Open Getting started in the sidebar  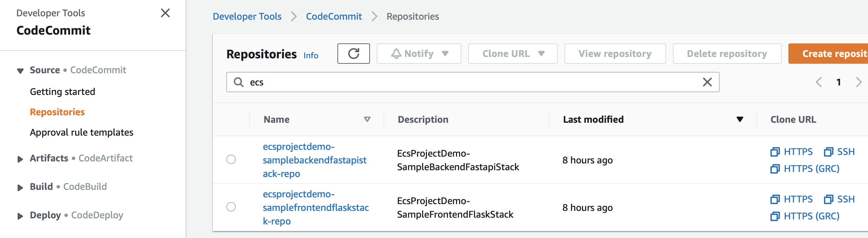(62, 92)
